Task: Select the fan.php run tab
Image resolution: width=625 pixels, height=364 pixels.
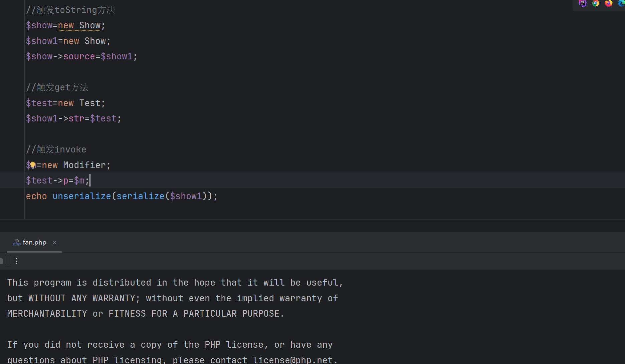Action: [34, 243]
